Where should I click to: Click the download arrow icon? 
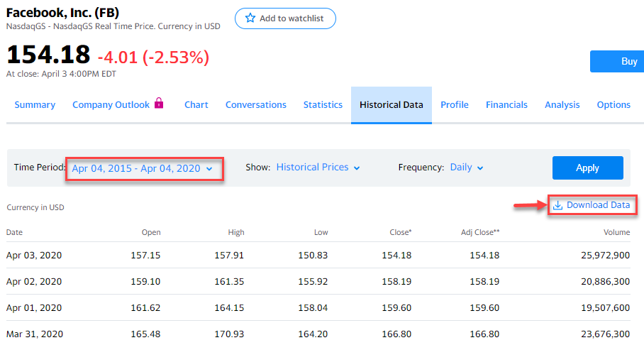coord(558,205)
